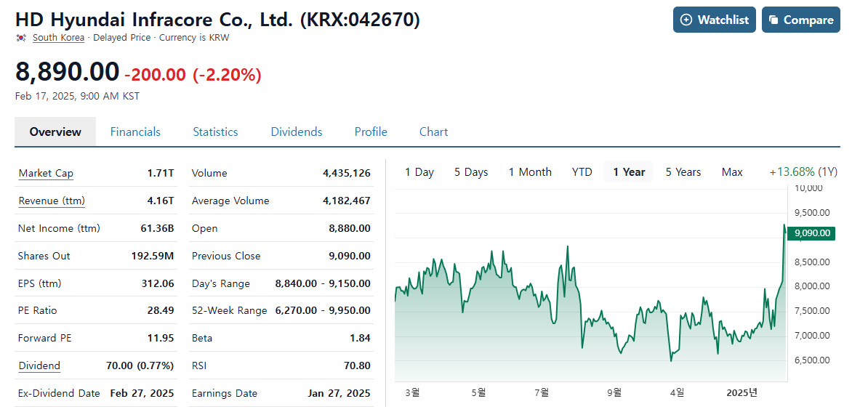Click the Shares Out value 192.59M

point(154,257)
